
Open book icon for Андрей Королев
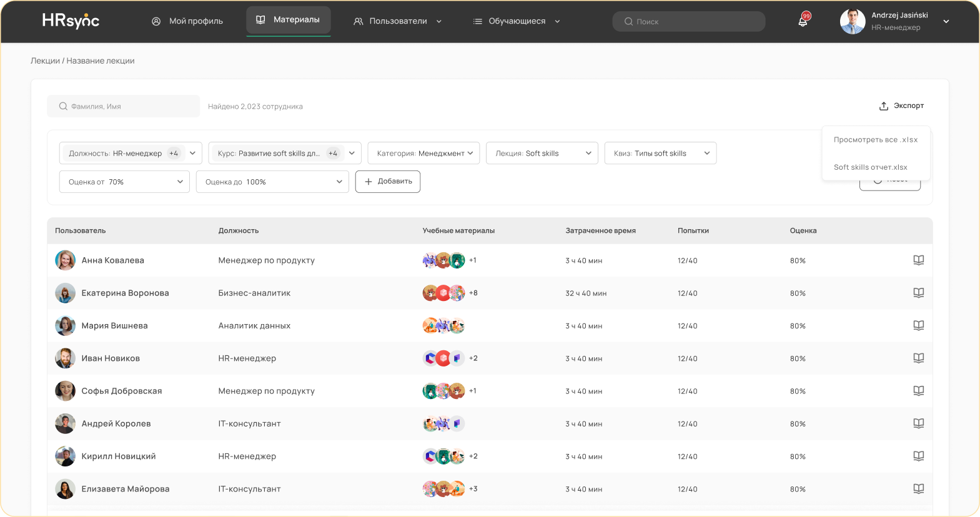pos(918,423)
